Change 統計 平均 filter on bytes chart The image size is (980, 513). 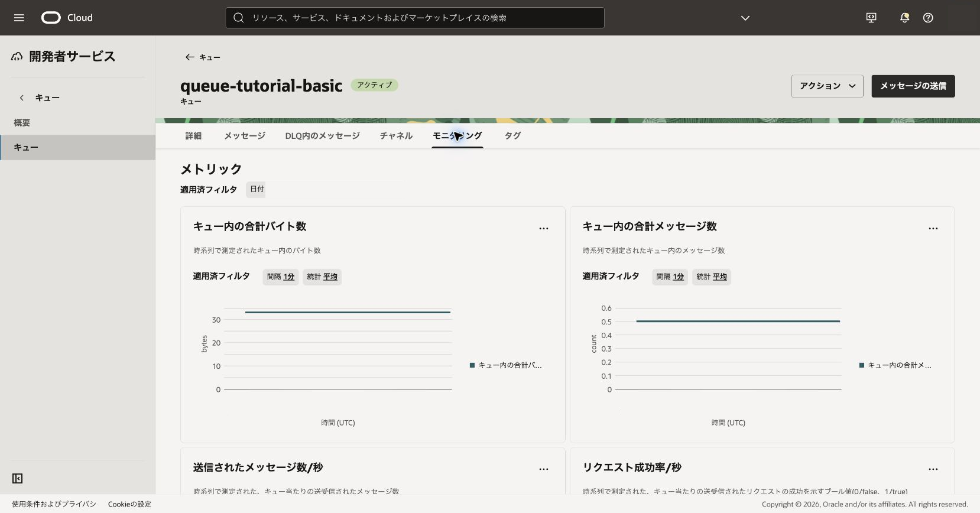[322, 277]
